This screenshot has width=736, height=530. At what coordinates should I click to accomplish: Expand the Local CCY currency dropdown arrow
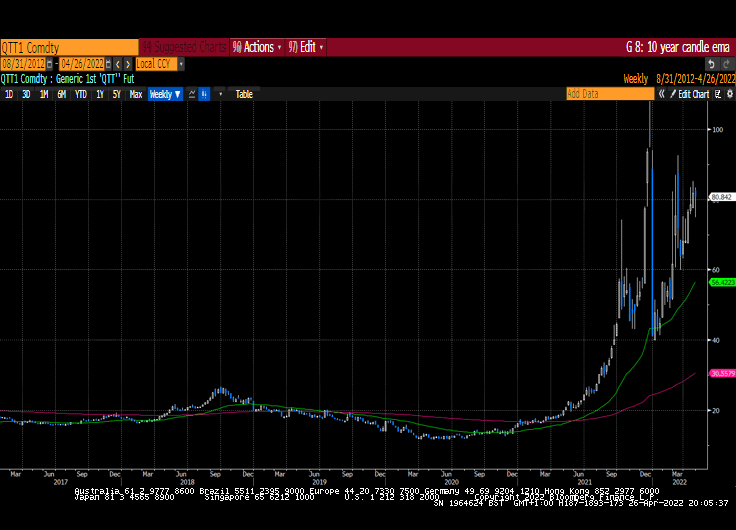pyautogui.click(x=181, y=64)
